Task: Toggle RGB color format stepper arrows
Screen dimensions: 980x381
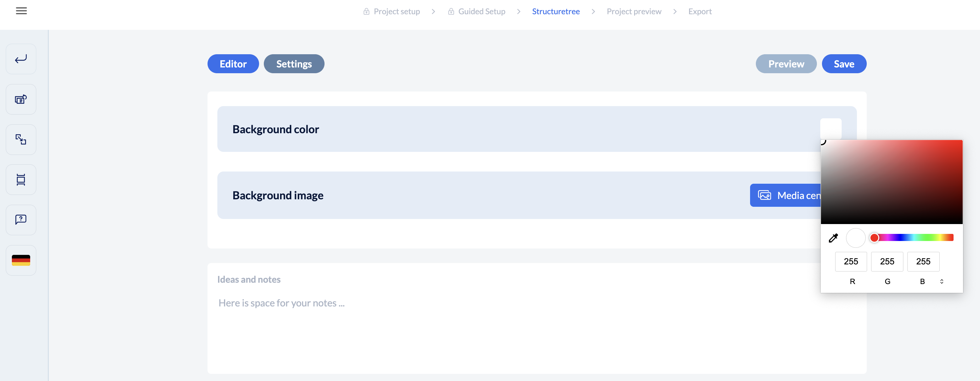Action: (942, 281)
